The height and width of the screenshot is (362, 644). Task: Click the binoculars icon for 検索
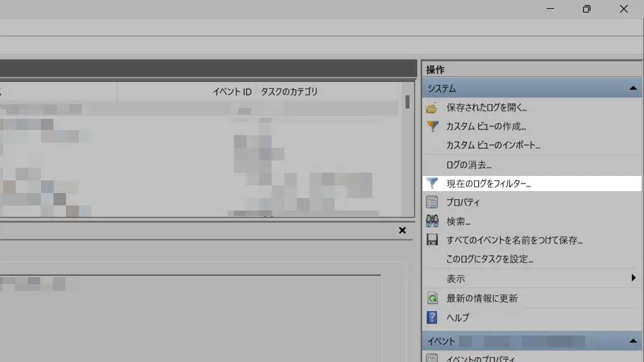pos(431,221)
